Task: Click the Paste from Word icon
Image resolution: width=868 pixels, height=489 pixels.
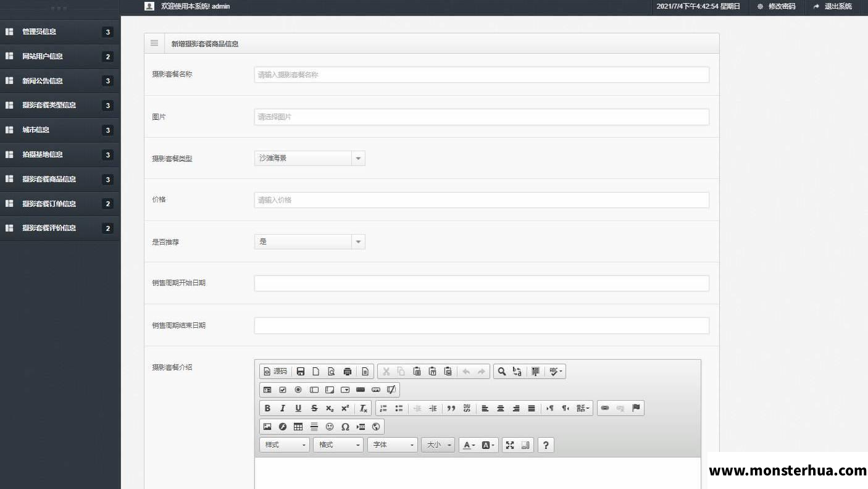Action: point(448,371)
